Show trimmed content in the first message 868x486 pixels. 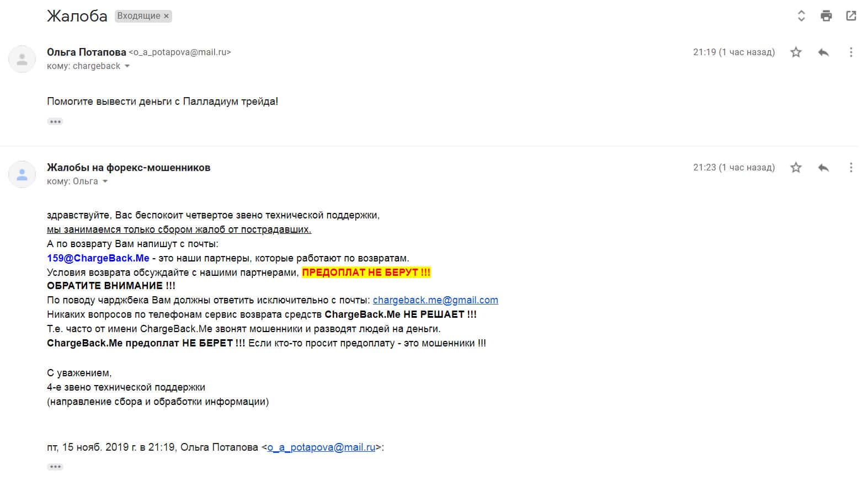(x=55, y=121)
